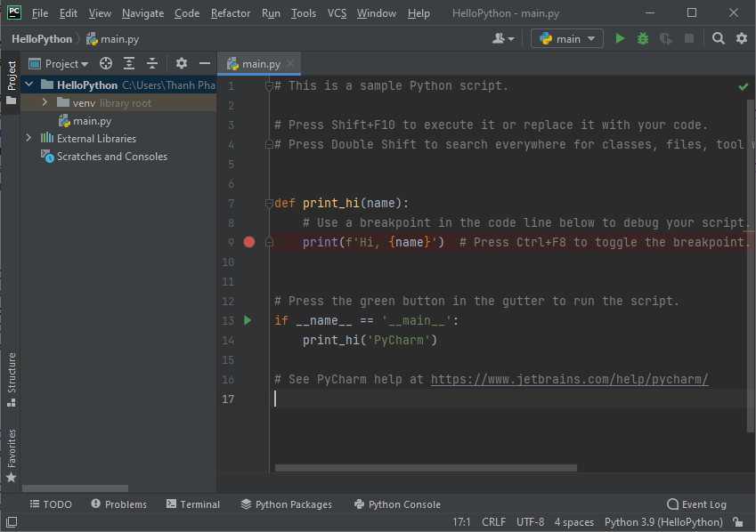This screenshot has height=532, width=756.
Task: Open Python 3.9 interpreter selector
Action: [x=664, y=522]
